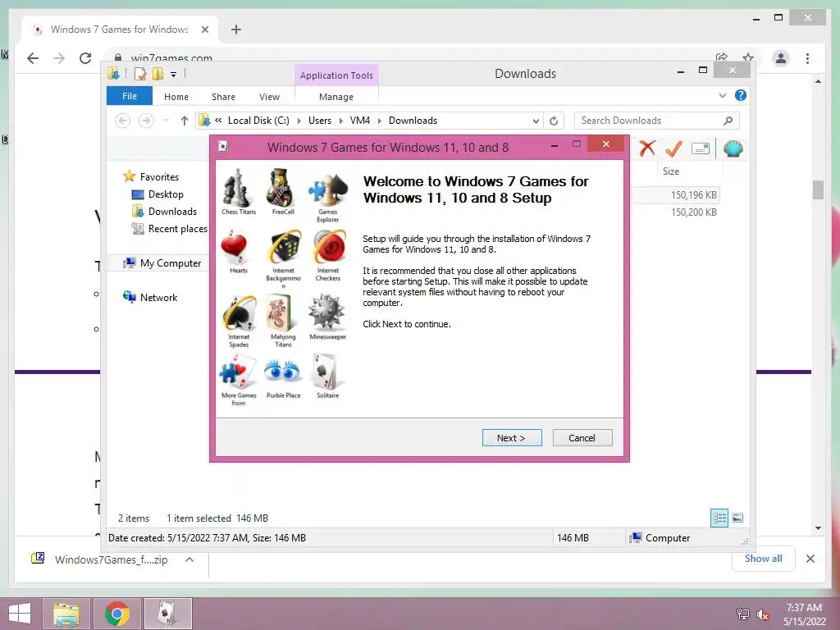840x630 pixels.
Task: Expand the Local Disk (C:) breadcrumb arrow
Action: (x=299, y=121)
